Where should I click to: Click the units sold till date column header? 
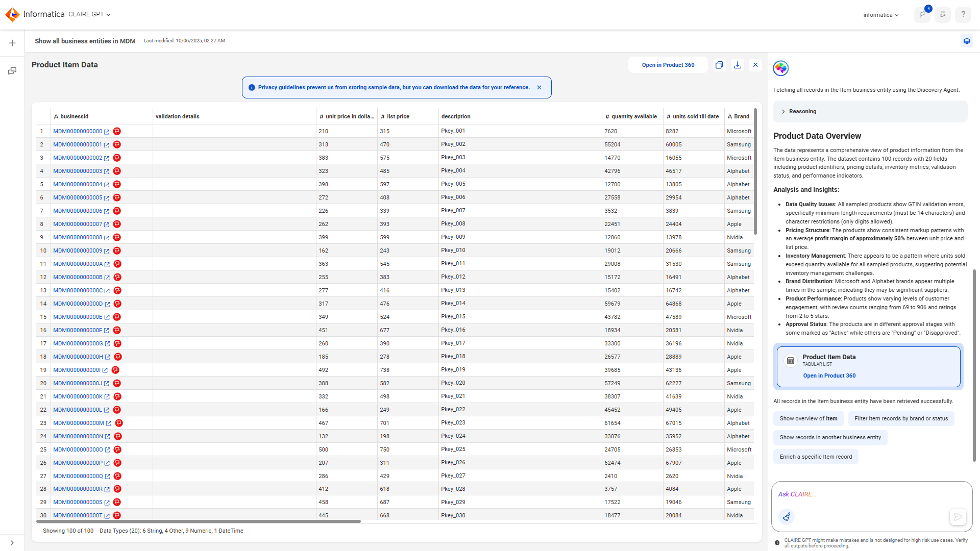click(694, 116)
